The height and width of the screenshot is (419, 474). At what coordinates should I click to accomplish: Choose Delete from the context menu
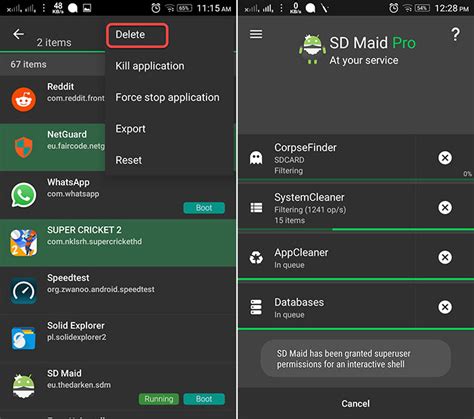[x=137, y=35]
